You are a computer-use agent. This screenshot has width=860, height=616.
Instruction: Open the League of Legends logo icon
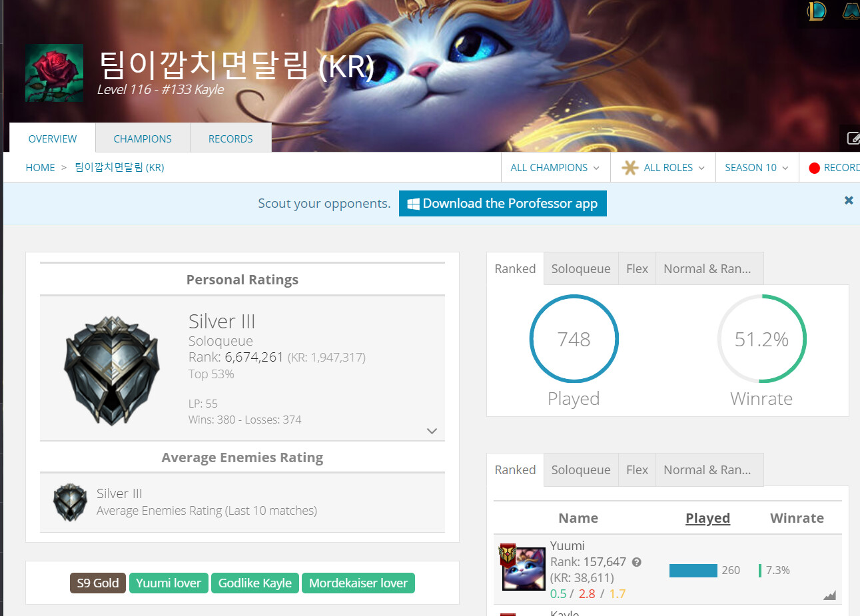[x=817, y=11]
